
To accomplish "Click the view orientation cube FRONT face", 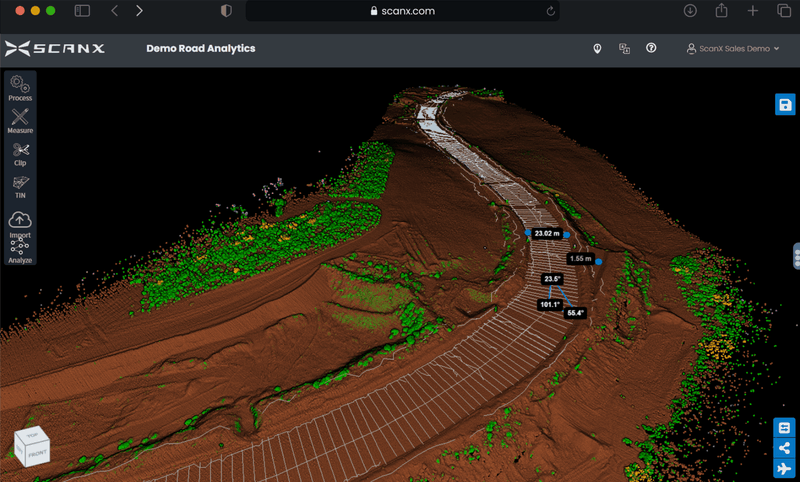I will 37,453.
